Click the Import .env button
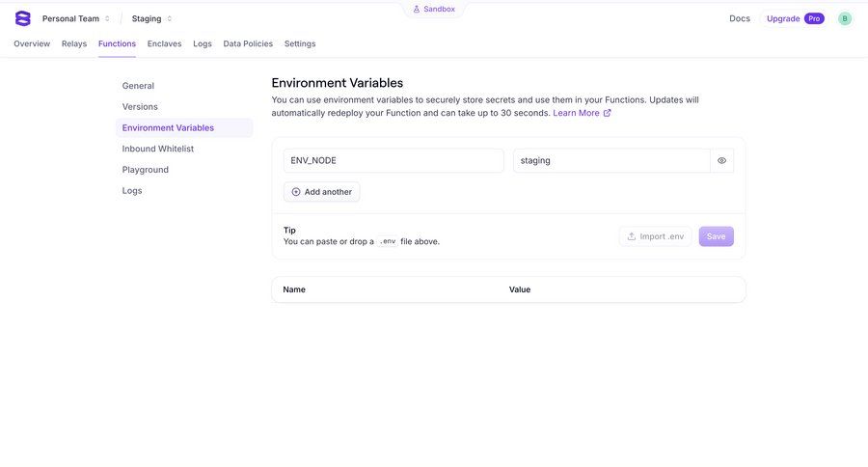868x467 pixels. click(655, 236)
